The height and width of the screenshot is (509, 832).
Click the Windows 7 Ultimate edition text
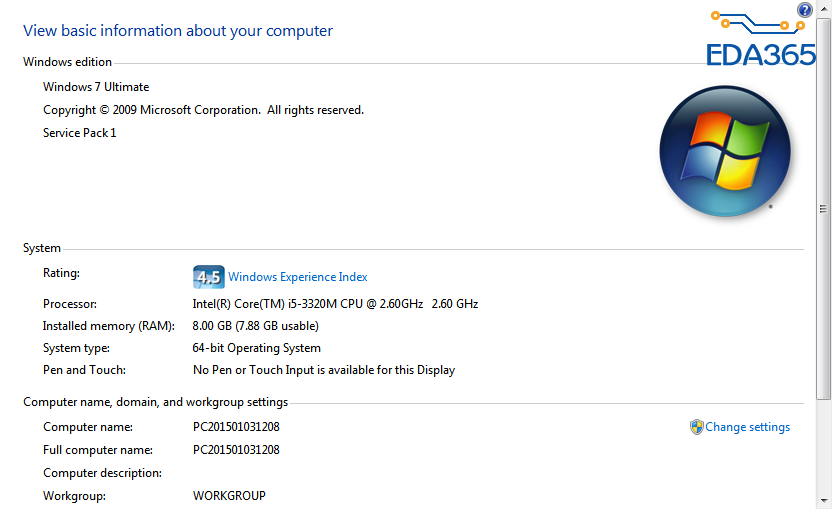click(96, 87)
